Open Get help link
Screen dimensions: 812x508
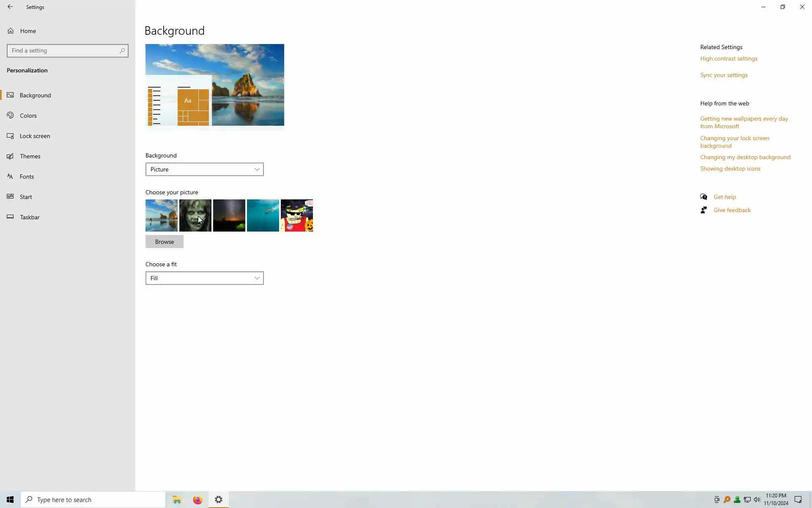[724, 197]
